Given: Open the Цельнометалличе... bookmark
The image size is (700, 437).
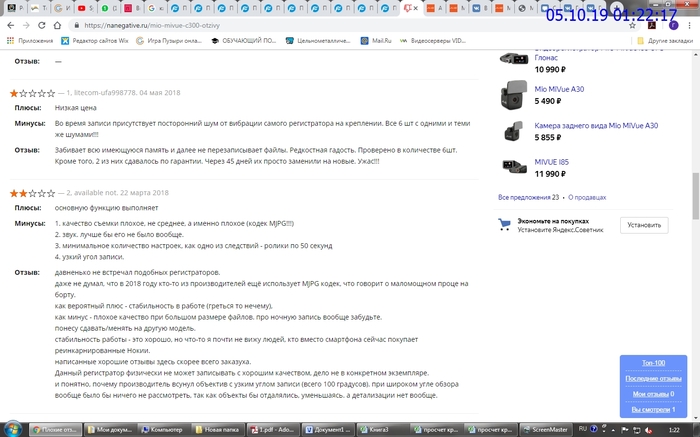Looking at the screenshot, I should (318, 41).
